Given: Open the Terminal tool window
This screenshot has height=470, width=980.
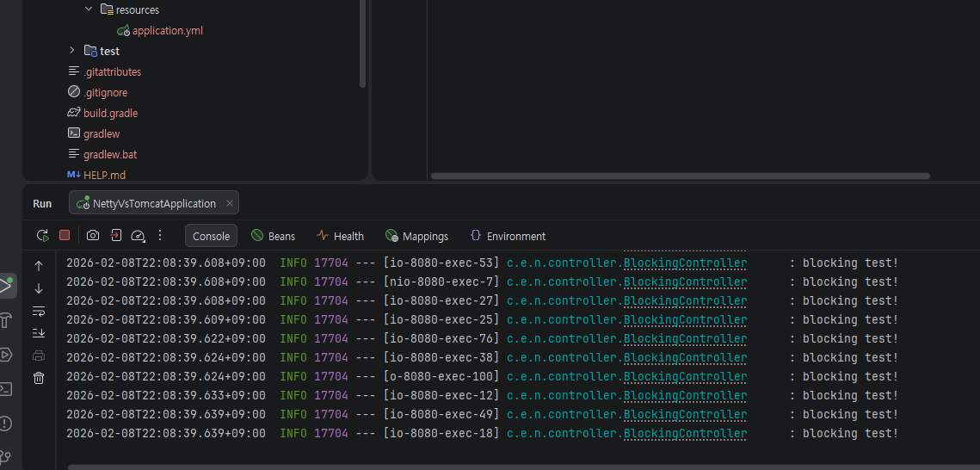Looking at the screenshot, I should coord(5,389).
